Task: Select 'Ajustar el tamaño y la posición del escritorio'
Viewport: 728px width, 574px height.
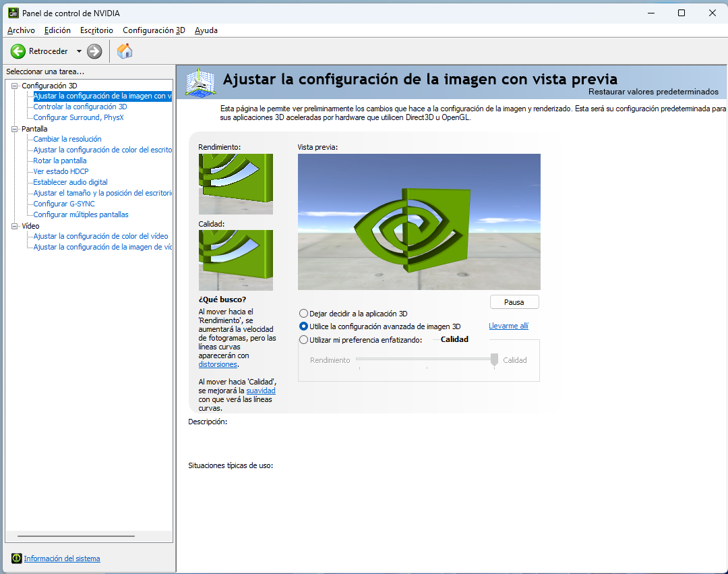Action: pos(102,193)
